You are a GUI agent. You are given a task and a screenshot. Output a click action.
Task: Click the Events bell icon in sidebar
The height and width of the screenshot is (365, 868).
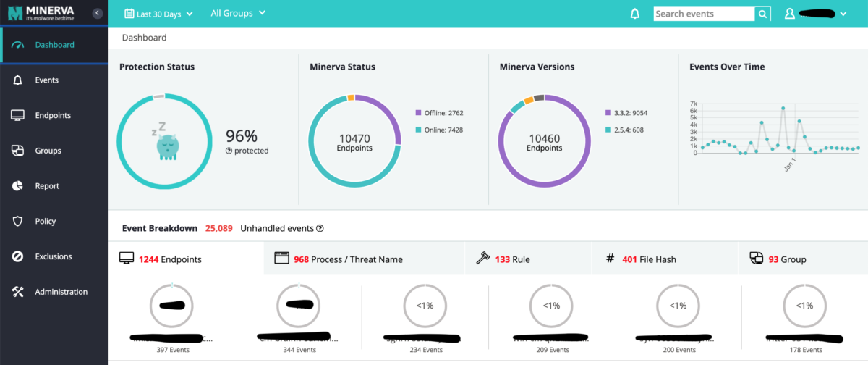click(19, 80)
